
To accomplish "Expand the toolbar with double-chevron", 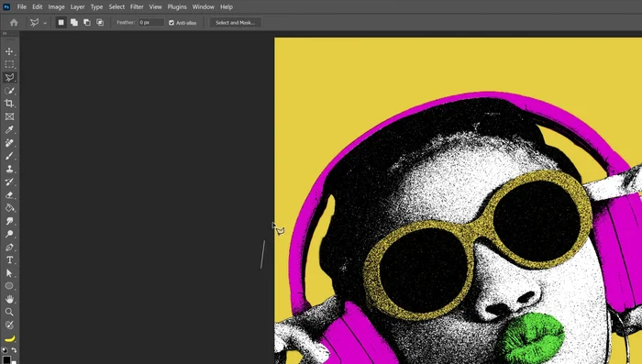I will (x=5, y=34).
